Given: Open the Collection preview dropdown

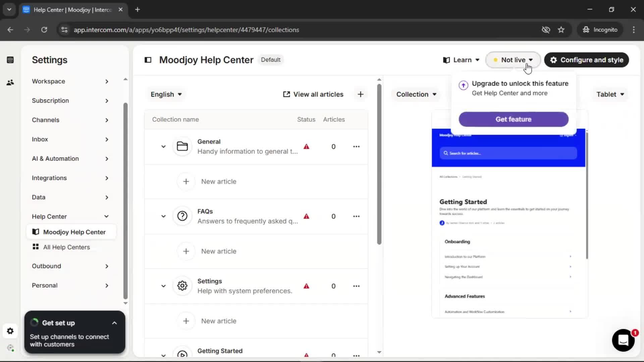Looking at the screenshot, I should click(416, 95).
